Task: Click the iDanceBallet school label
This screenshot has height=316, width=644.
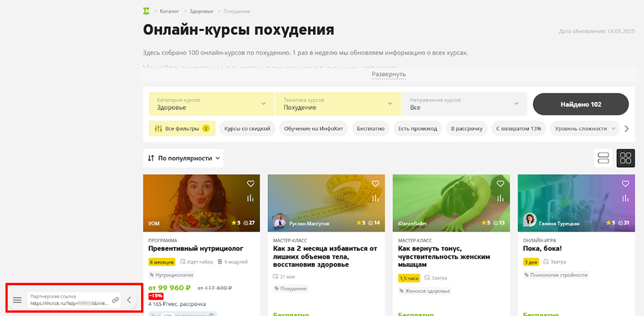Action: pos(412,224)
